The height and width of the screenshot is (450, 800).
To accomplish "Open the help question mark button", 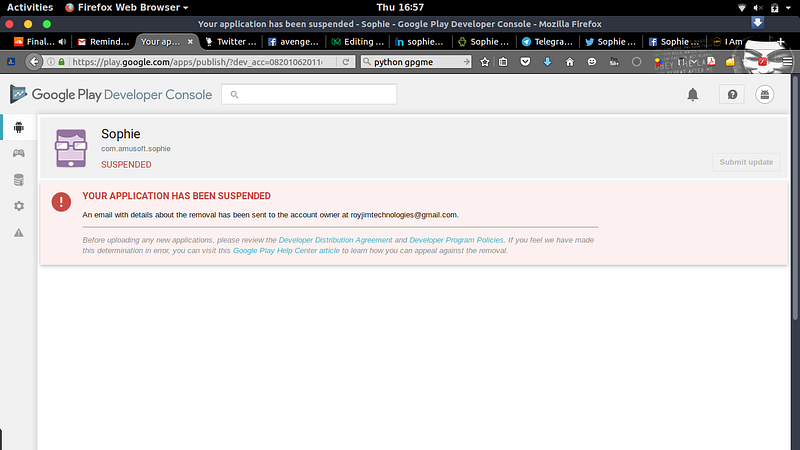I will (x=732, y=94).
